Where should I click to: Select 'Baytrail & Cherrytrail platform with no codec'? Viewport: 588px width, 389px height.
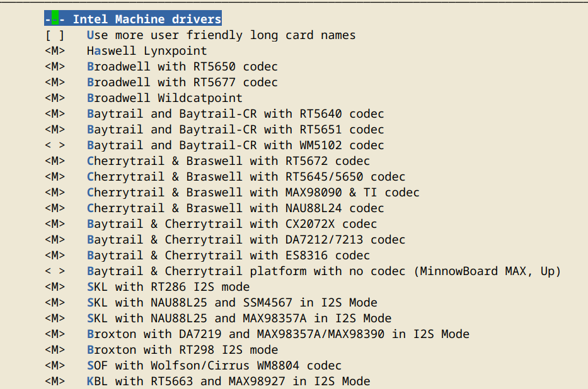click(x=324, y=271)
